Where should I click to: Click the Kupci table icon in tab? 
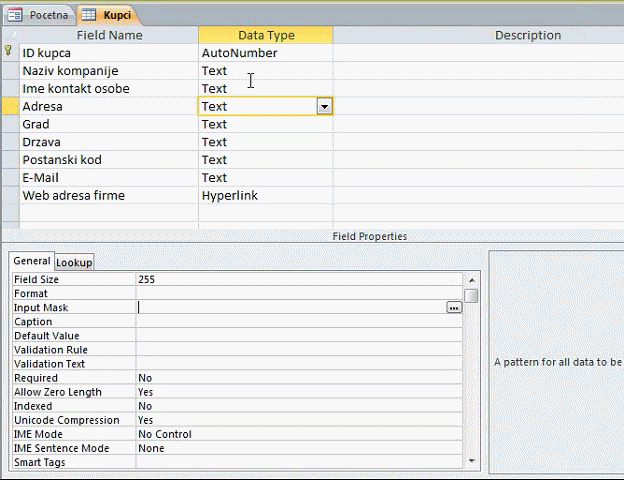(x=89, y=15)
